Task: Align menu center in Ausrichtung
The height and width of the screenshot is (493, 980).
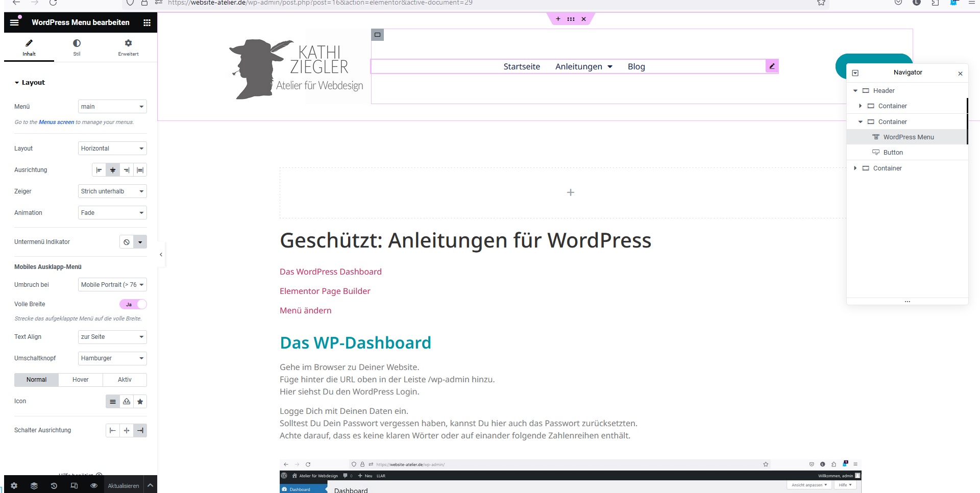Action: coord(113,170)
